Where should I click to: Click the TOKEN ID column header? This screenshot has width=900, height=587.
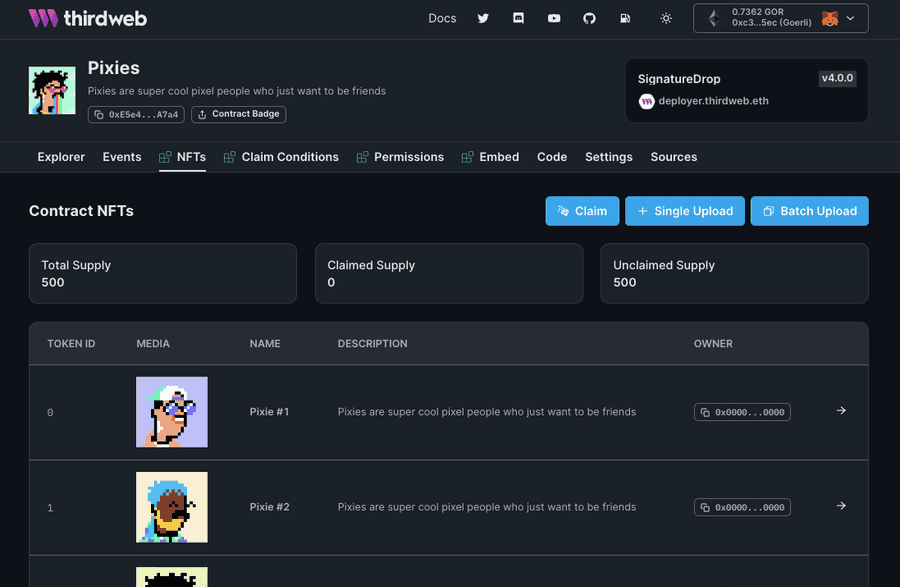tap(71, 344)
